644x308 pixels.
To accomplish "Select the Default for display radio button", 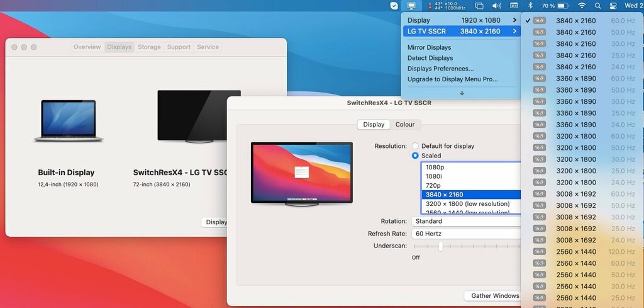I will [415, 146].
